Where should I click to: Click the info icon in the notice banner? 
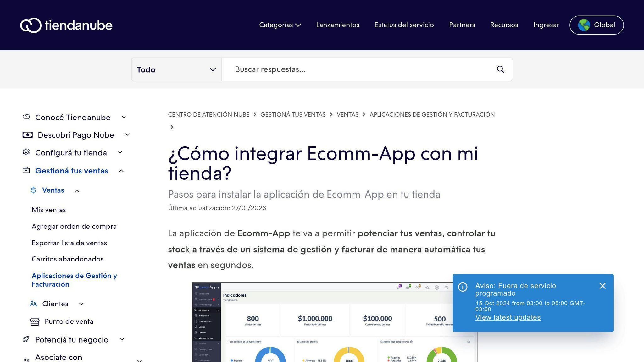coord(463,287)
